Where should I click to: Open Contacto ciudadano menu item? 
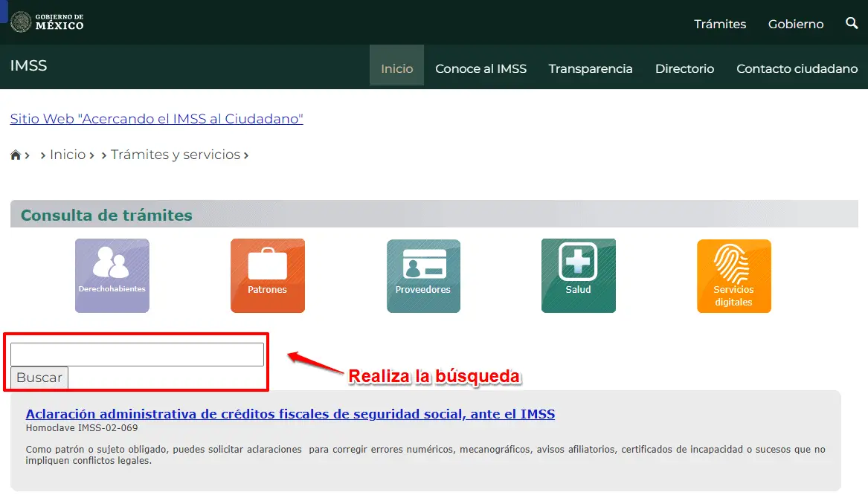click(x=797, y=68)
